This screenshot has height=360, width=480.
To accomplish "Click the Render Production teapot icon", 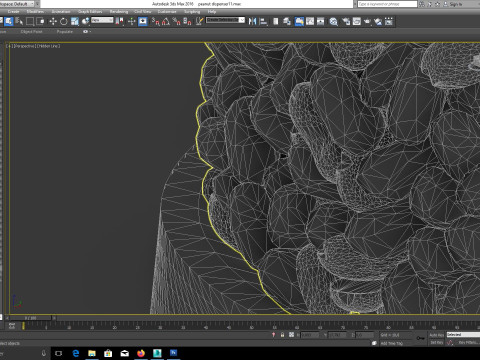I will tap(367, 22).
